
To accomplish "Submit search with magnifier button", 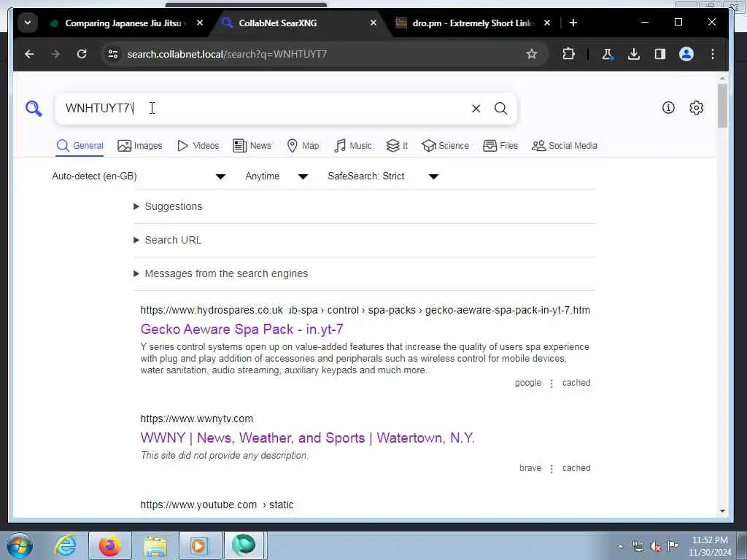I will click(x=500, y=109).
